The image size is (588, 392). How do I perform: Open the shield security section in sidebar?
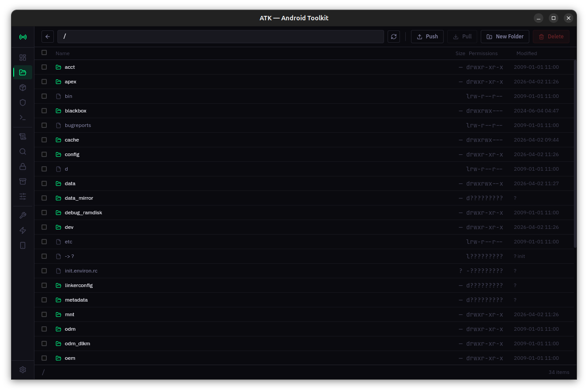[x=23, y=102]
